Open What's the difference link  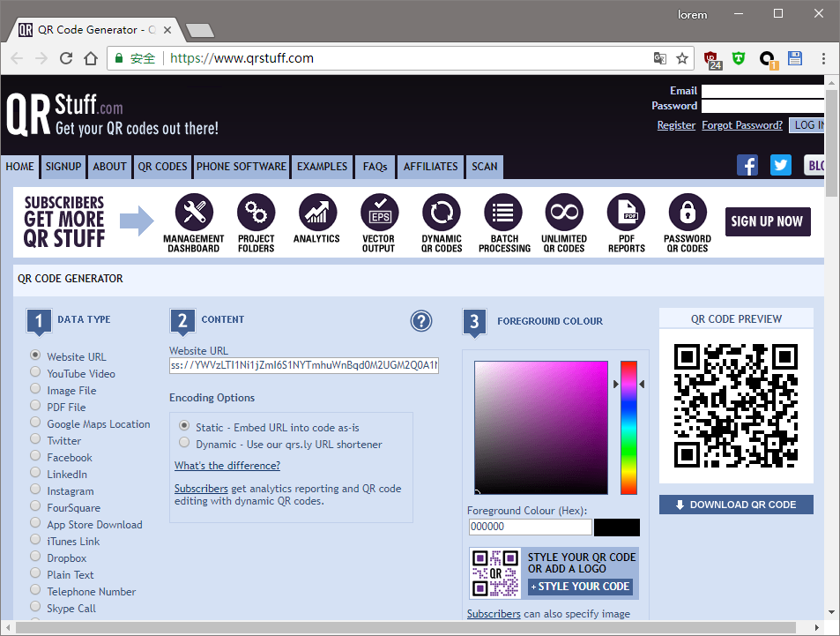pyautogui.click(x=227, y=466)
